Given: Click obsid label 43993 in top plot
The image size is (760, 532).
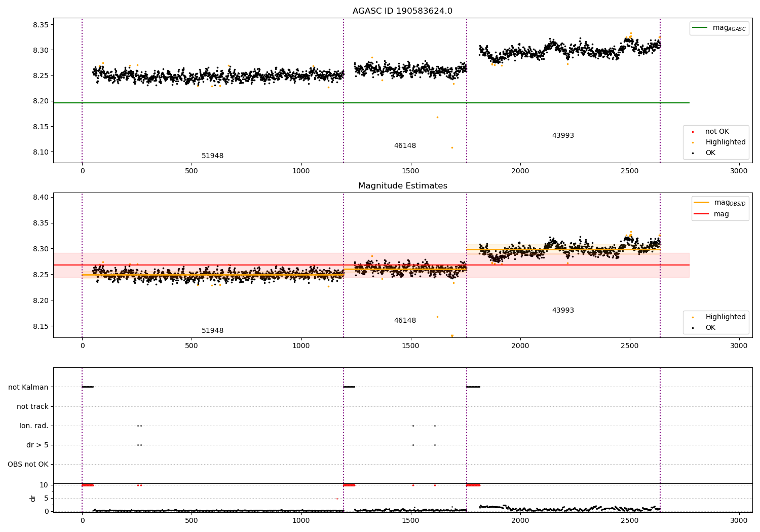Looking at the screenshot, I should [x=563, y=136].
